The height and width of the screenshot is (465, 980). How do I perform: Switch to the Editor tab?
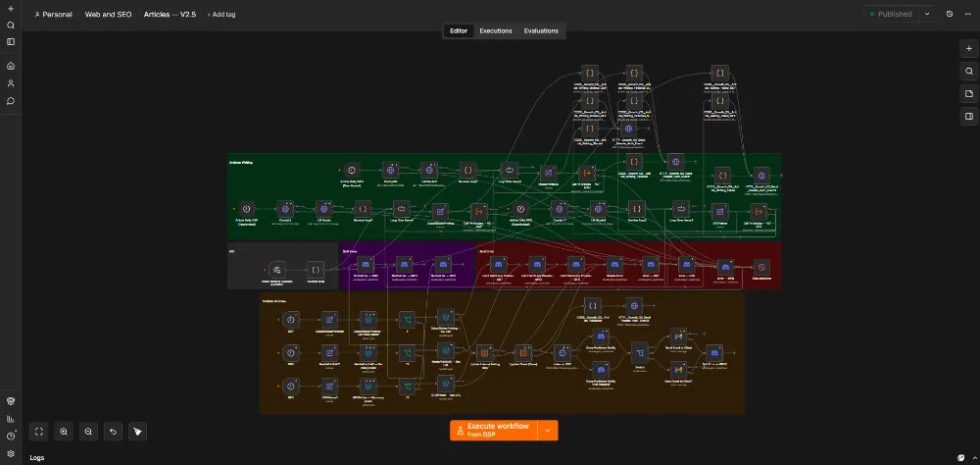pos(459,30)
